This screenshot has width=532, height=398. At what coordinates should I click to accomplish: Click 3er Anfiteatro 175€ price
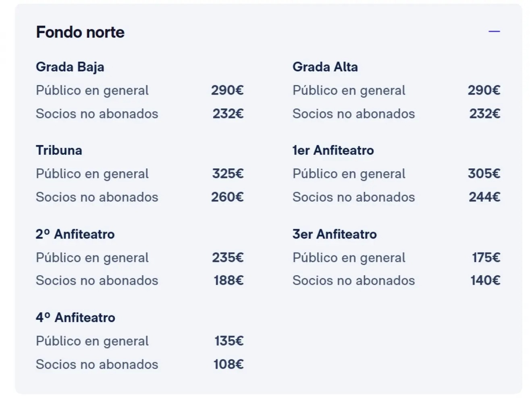pos(486,257)
